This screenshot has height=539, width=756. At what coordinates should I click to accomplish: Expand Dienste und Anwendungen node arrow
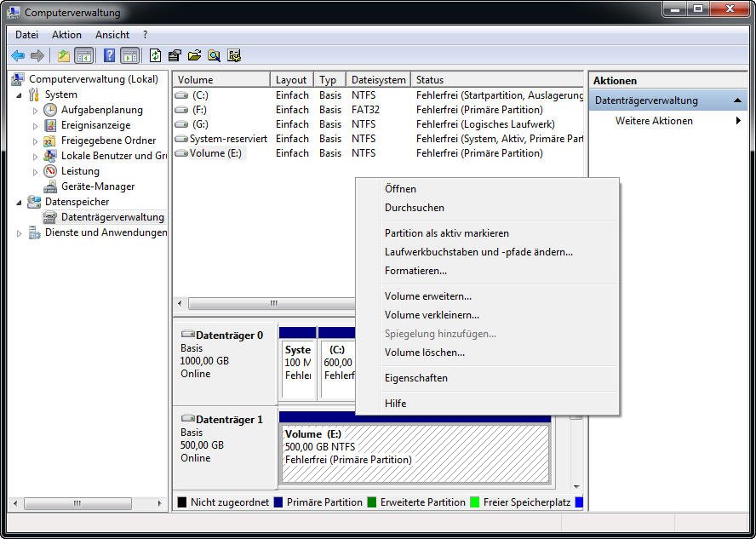[x=19, y=233]
